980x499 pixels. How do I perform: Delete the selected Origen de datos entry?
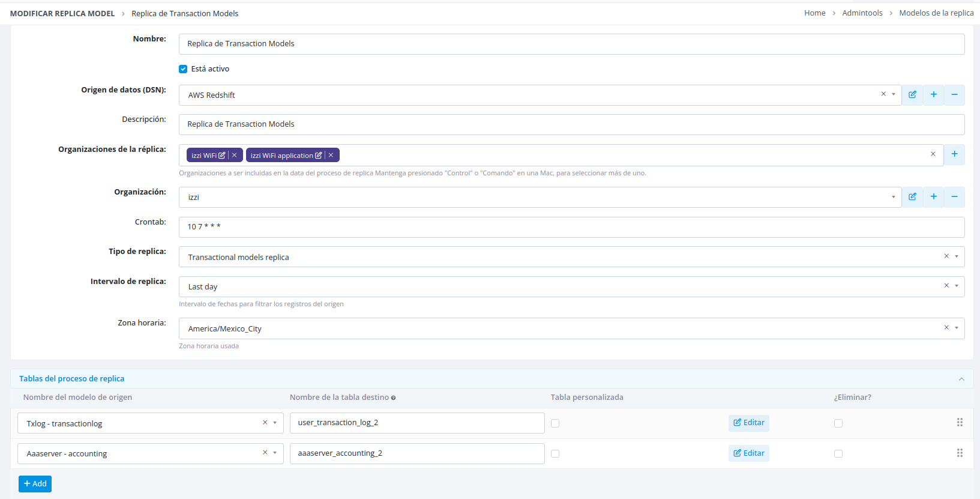[x=954, y=95]
